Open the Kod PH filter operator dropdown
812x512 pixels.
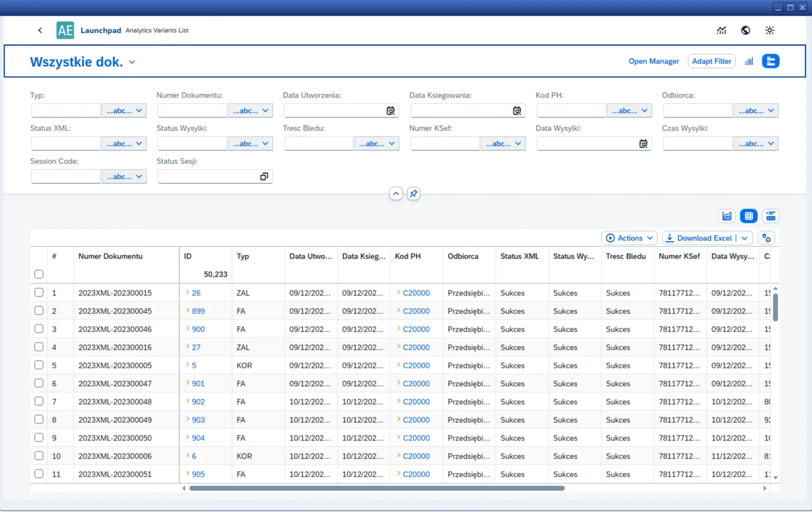pyautogui.click(x=630, y=111)
